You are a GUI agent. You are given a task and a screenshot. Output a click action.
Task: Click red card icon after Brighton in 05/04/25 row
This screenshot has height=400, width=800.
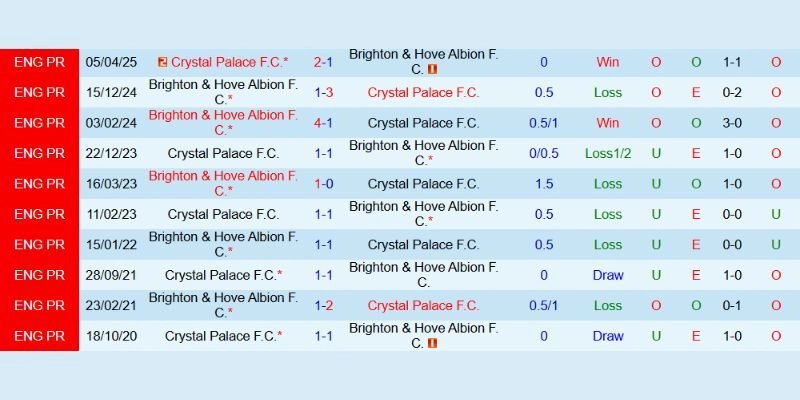(432, 70)
